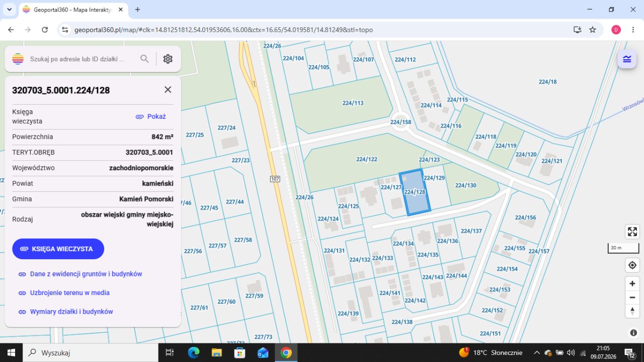Open Microsoft Edge from taskbar
Viewport: 644px width, 362px height.
pyautogui.click(x=194, y=352)
